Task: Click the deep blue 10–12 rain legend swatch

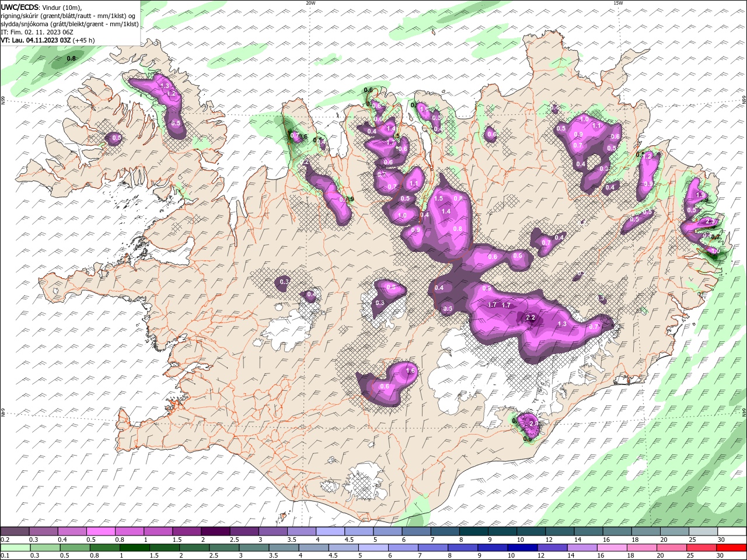Action: click(522, 548)
